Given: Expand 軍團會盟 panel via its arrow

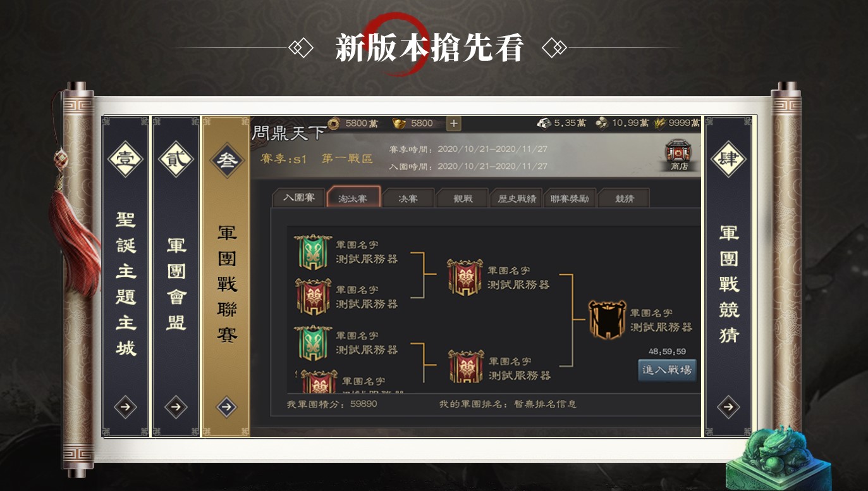Looking at the screenshot, I should 176,407.
